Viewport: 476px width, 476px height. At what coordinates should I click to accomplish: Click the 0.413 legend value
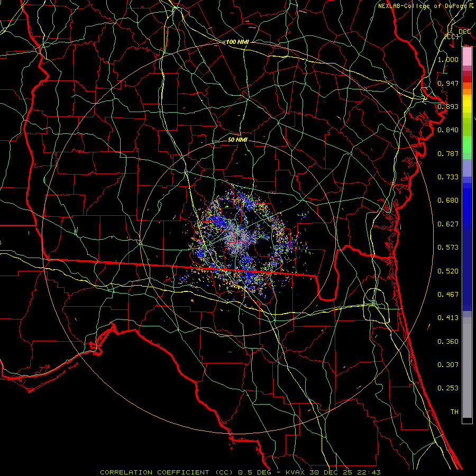pos(448,318)
